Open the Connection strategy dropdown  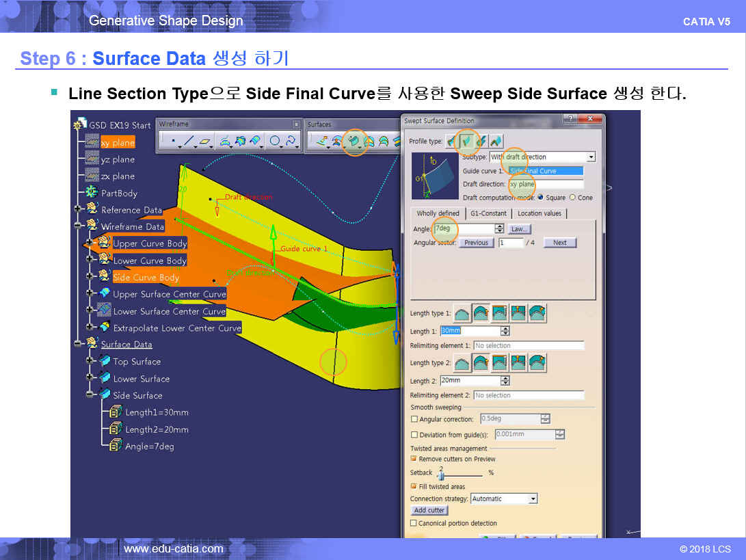coord(533,499)
